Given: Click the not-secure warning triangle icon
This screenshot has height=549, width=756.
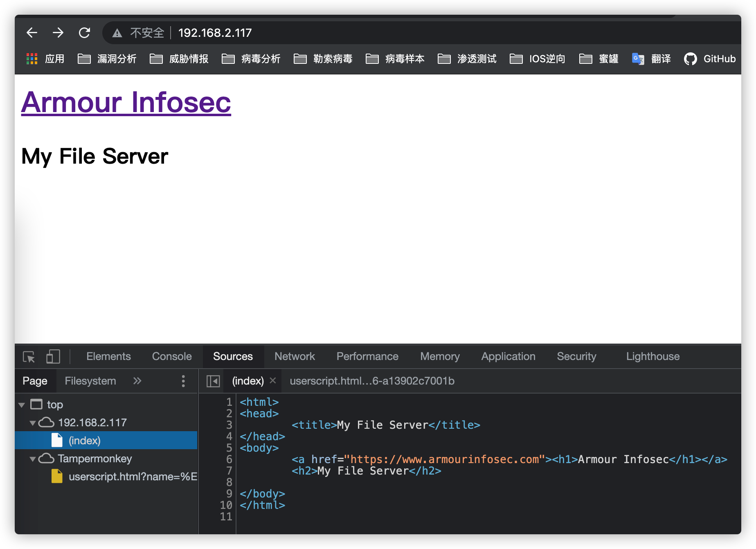Looking at the screenshot, I should click(x=117, y=33).
